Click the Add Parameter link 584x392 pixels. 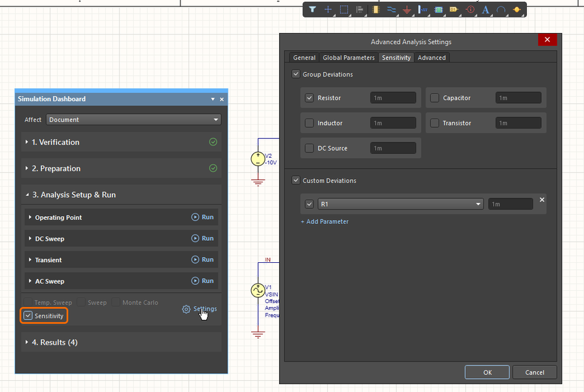324,222
